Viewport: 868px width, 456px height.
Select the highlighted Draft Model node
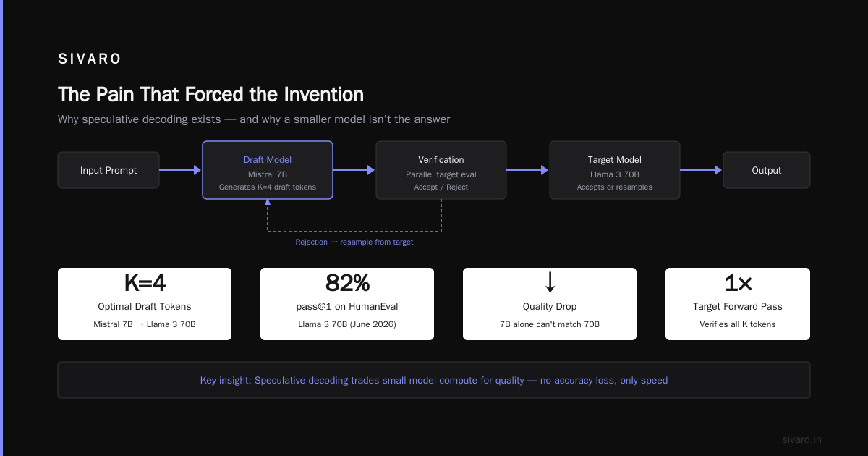[x=268, y=170]
